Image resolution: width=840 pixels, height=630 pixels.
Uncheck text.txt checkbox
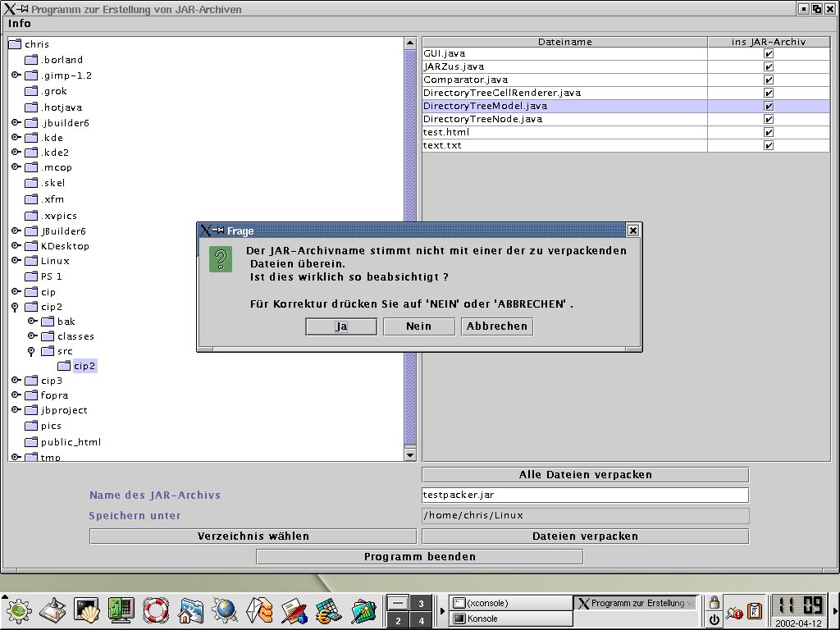pyautogui.click(x=769, y=145)
